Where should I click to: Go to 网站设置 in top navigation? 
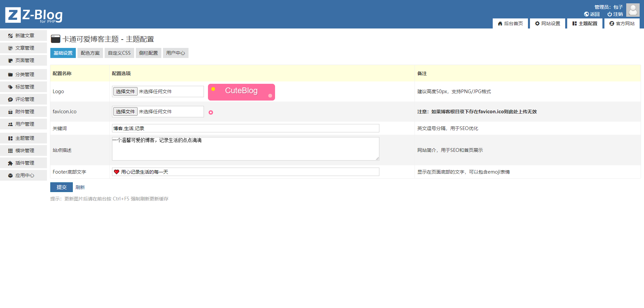pos(547,23)
